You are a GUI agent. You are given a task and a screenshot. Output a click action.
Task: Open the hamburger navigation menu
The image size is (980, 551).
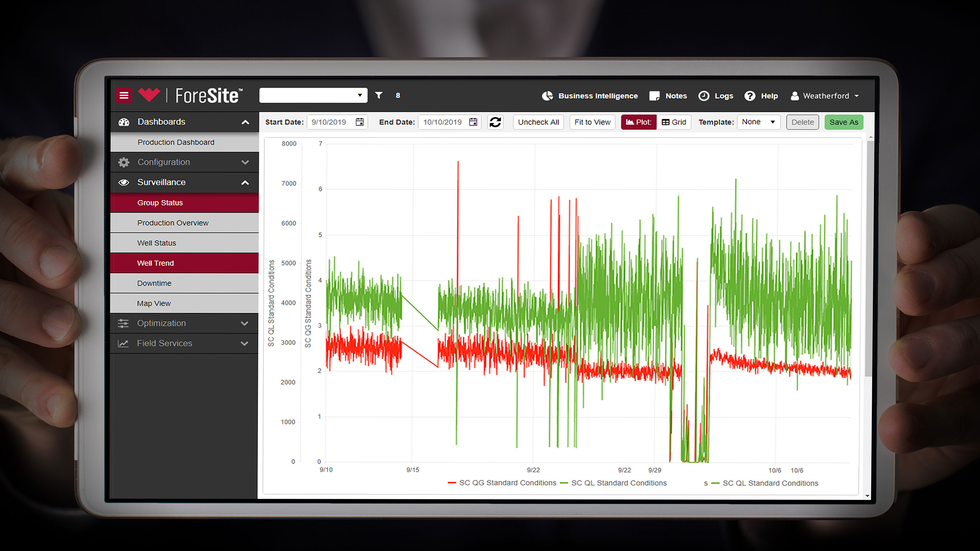tap(124, 95)
